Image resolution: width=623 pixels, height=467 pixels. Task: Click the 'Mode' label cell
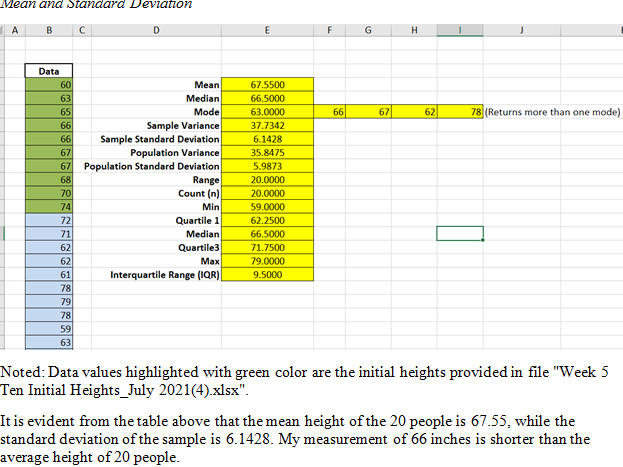207,112
